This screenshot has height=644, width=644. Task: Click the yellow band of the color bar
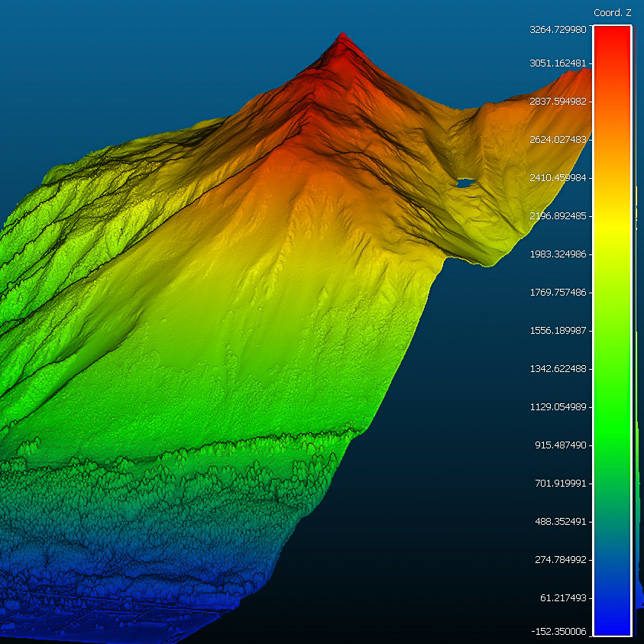(x=612, y=222)
